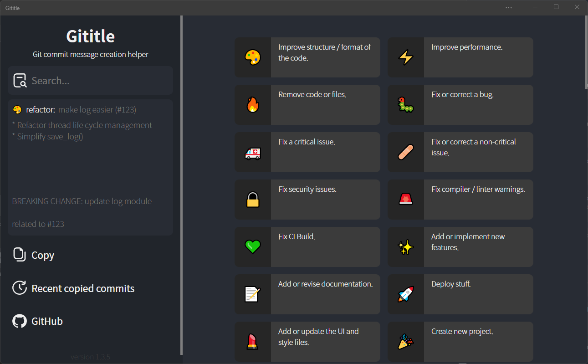The image size is (588, 364).
Task: Open the GitHub link
Action: (37, 321)
